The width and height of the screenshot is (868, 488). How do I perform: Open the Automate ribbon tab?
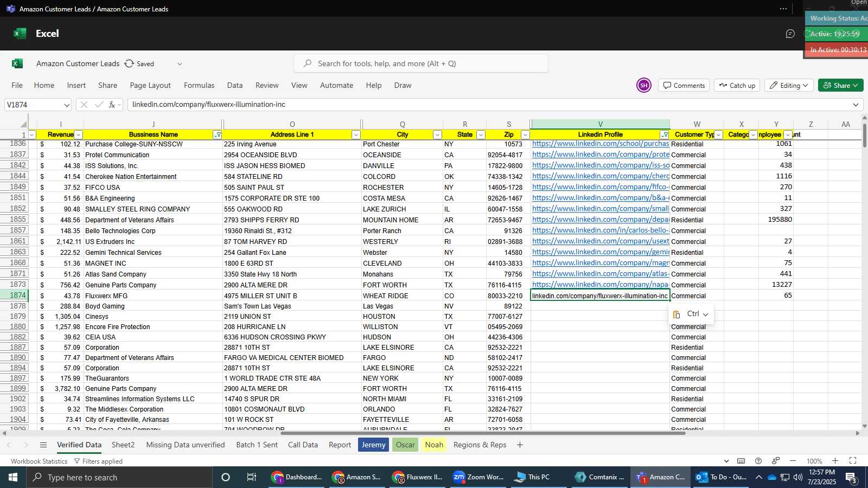click(336, 85)
